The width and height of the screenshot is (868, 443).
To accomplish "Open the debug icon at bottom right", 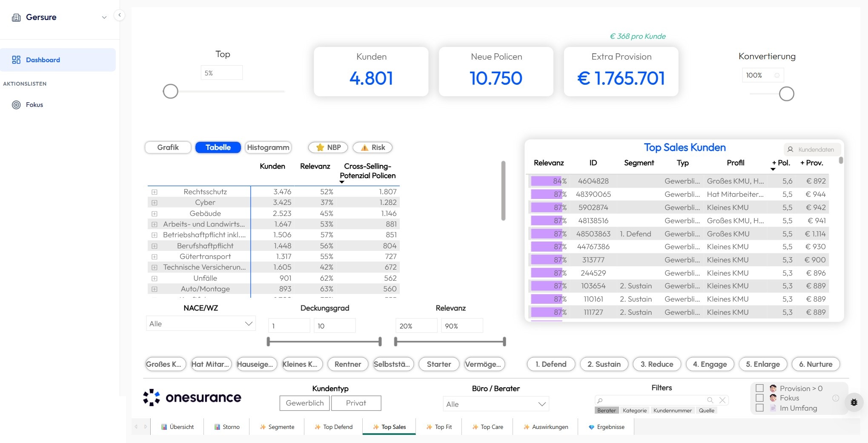I will 854,402.
